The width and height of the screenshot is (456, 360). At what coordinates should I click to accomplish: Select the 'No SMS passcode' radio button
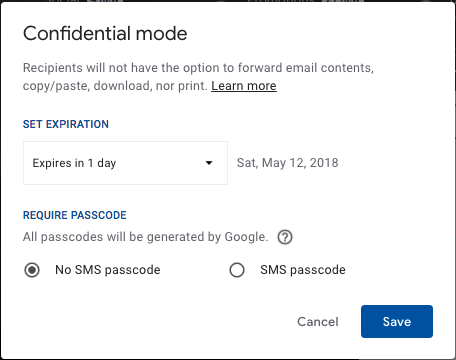(x=32, y=270)
